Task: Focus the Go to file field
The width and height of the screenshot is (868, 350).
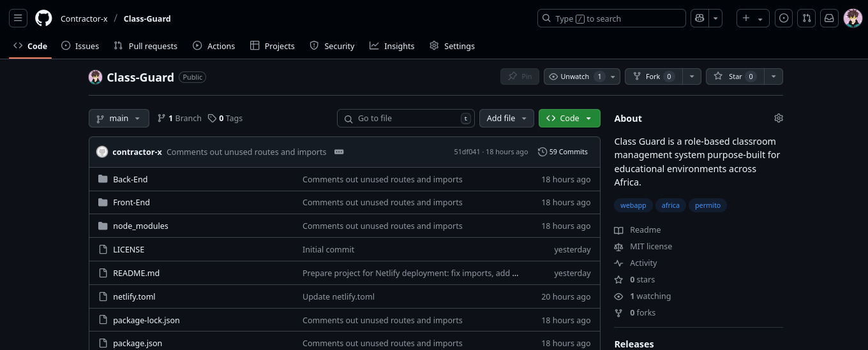Action: (406, 118)
